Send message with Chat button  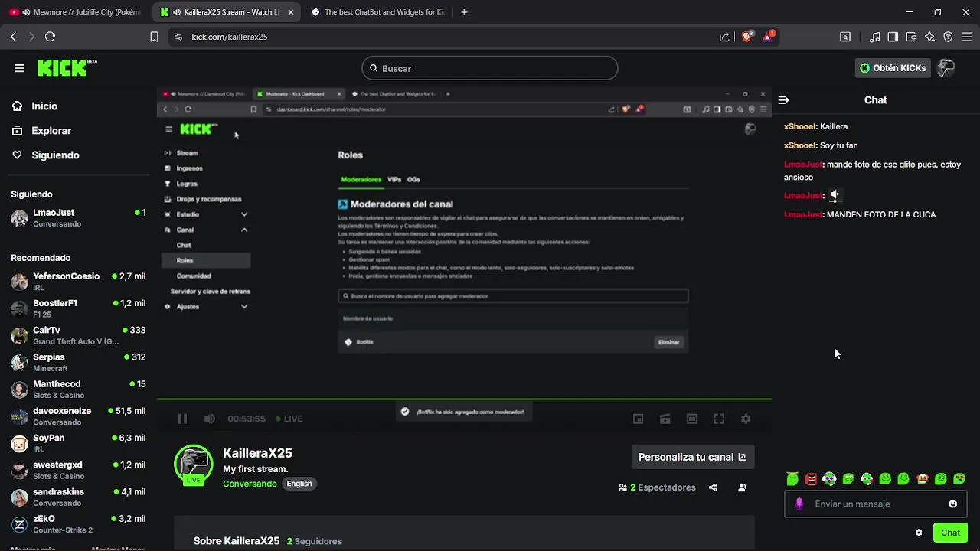pyautogui.click(x=950, y=533)
